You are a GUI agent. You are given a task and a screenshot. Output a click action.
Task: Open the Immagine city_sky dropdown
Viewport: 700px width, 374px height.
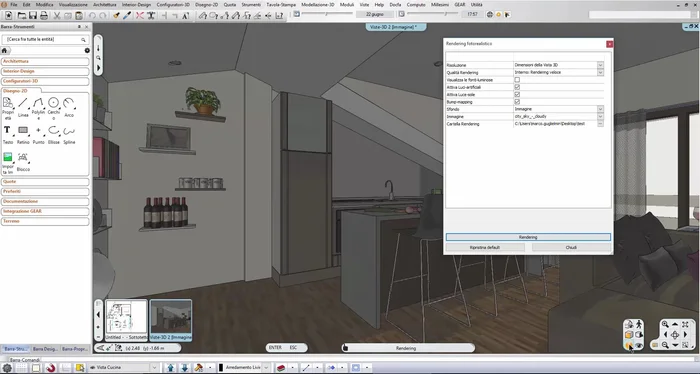(600, 116)
